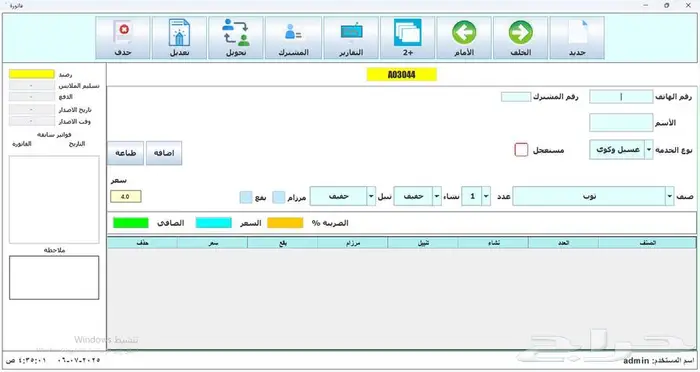This screenshot has height=372, width=700.
Task: Click the مرزام table column header
Action: (353, 243)
